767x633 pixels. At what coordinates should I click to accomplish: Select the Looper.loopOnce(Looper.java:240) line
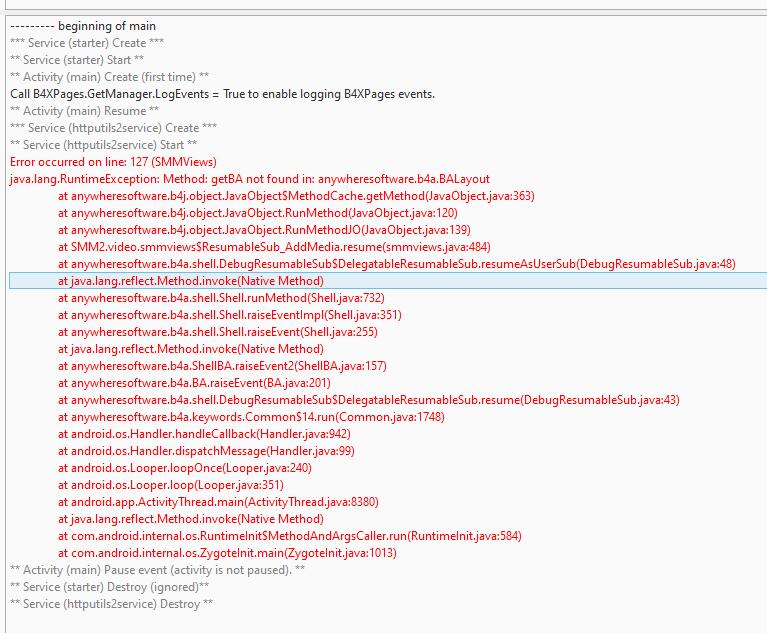click(184, 468)
